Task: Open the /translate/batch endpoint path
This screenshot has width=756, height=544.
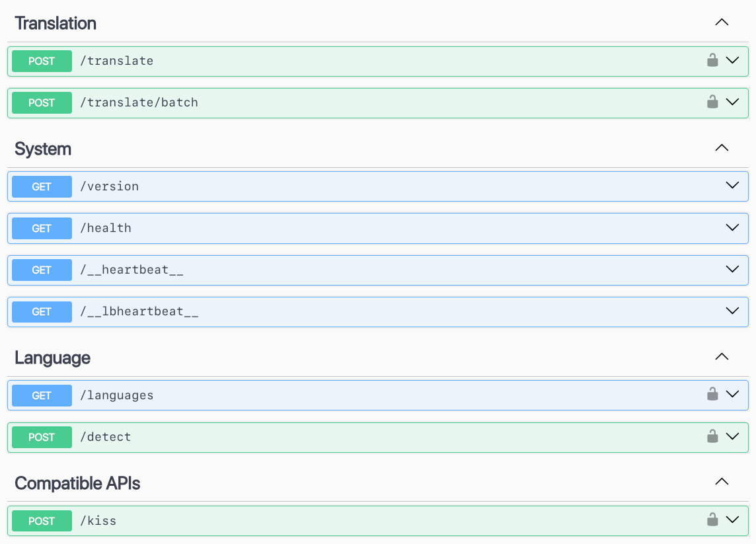Action: pyautogui.click(x=139, y=102)
